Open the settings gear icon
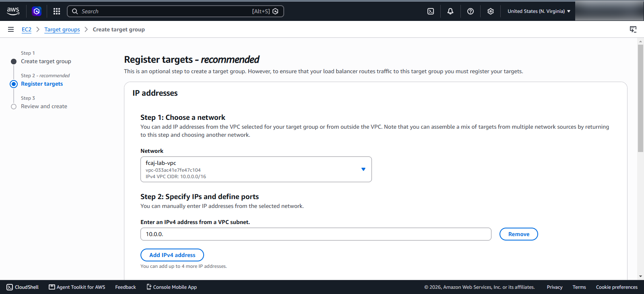The height and width of the screenshot is (294, 644). click(x=491, y=11)
